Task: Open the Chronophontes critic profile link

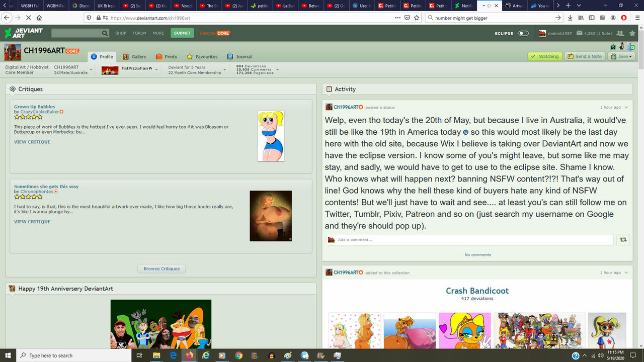Action: point(37,192)
